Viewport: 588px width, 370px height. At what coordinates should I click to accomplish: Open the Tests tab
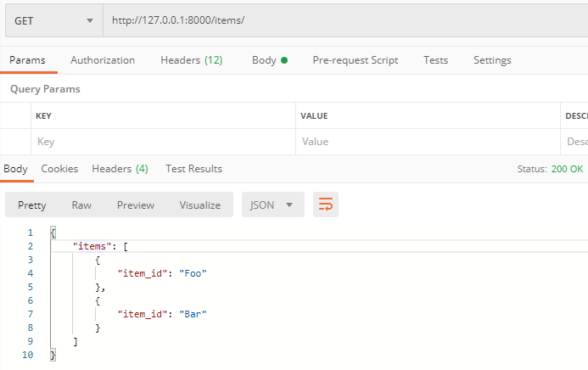click(x=435, y=60)
